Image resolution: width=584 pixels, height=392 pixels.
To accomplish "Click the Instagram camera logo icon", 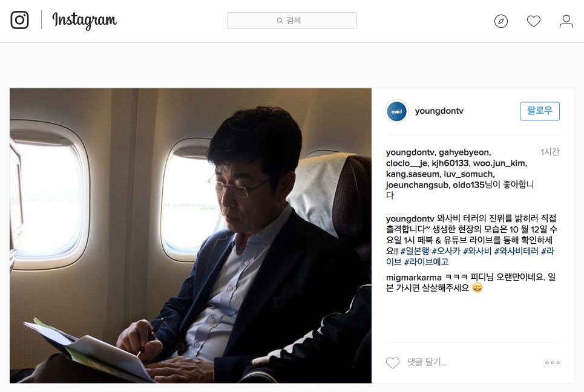I will coord(20,20).
